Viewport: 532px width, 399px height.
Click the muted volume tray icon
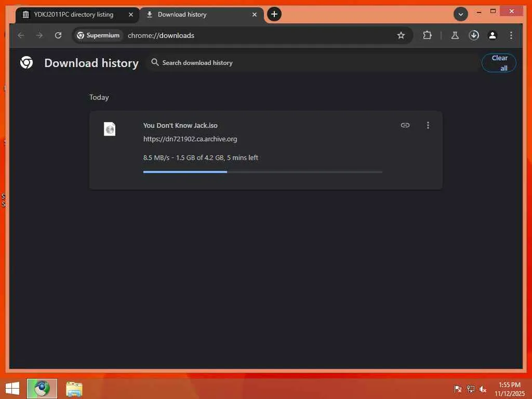pos(483,389)
